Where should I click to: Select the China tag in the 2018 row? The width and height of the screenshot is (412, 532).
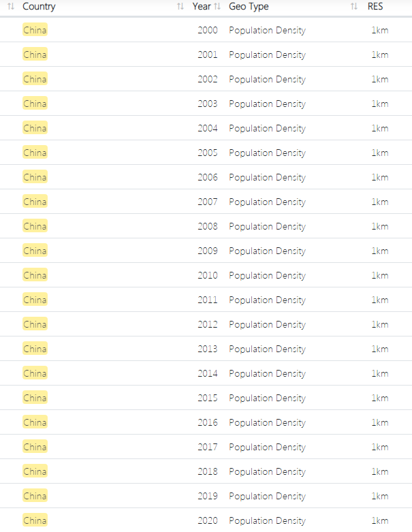click(x=35, y=471)
